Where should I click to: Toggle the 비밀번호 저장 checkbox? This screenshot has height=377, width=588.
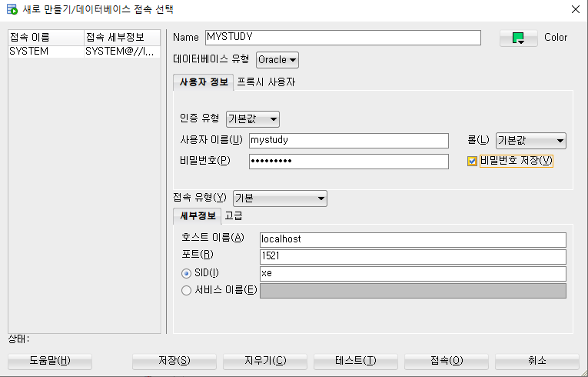[472, 161]
